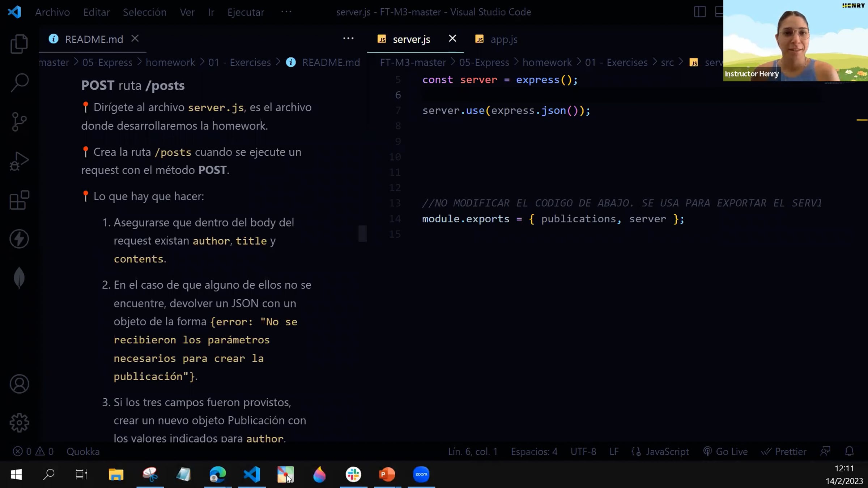Image resolution: width=868 pixels, height=488 pixels.
Task: Expand README editor group more actions
Action: 348,39
